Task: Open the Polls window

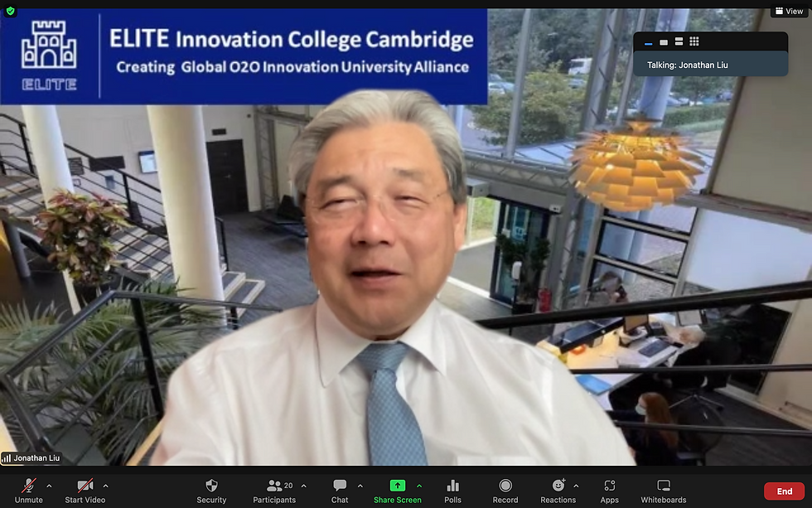Action: [x=452, y=491]
